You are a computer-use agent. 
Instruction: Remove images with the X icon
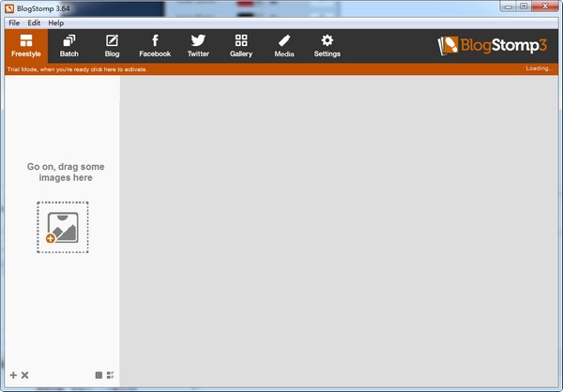(25, 375)
